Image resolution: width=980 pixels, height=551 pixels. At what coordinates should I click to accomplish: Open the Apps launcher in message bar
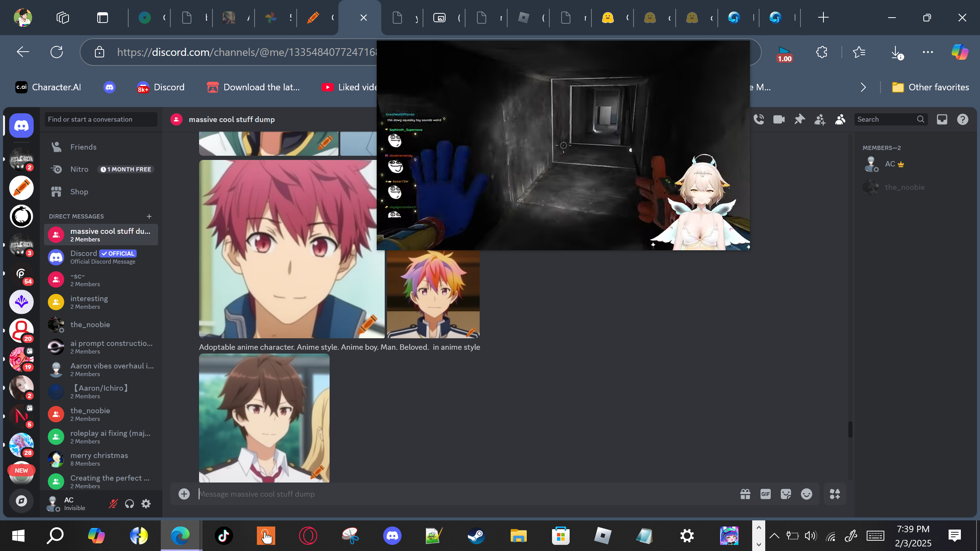835,494
